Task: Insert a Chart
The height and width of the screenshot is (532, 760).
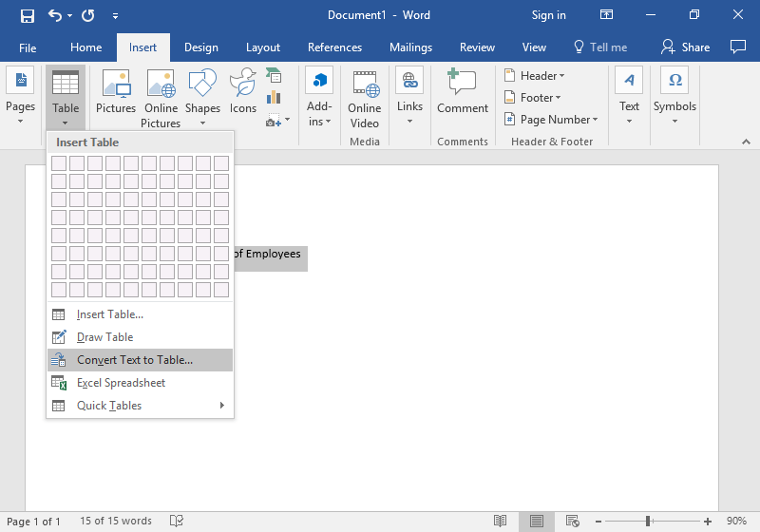Action: [274, 98]
